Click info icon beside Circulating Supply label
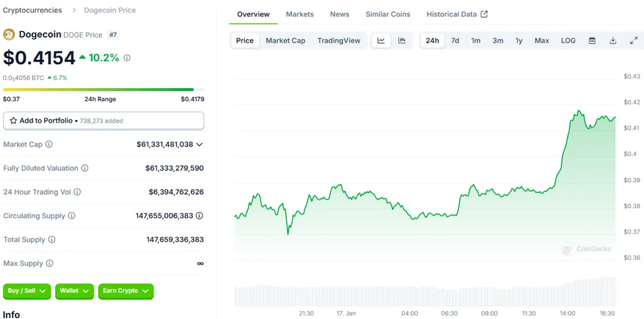The image size is (644, 319). tap(72, 215)
